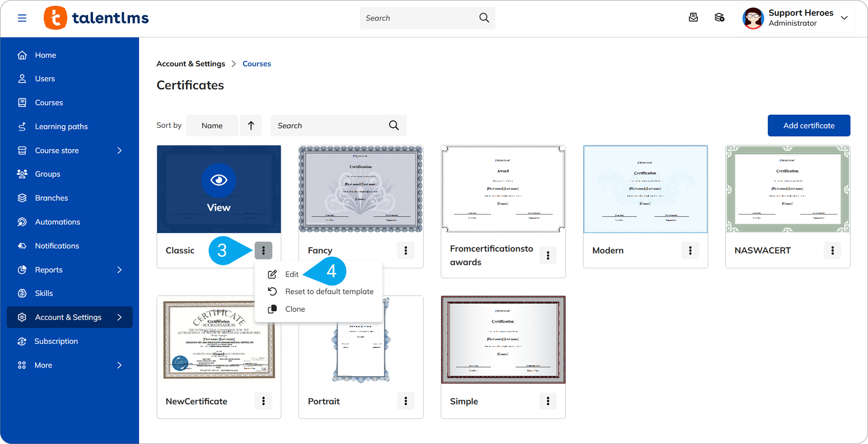The image size is (868, 444).
Task: Expand Support Heroes profile dropdown
Action: point(844,18)
